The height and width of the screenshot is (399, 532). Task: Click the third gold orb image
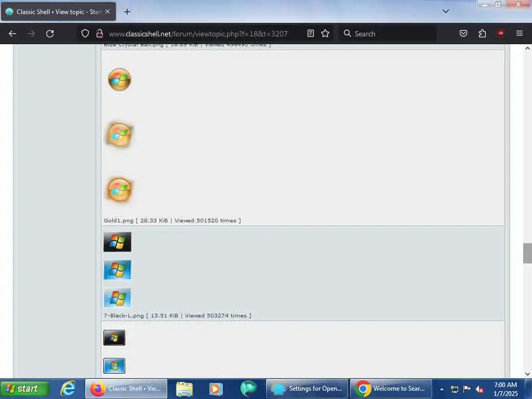119,190
